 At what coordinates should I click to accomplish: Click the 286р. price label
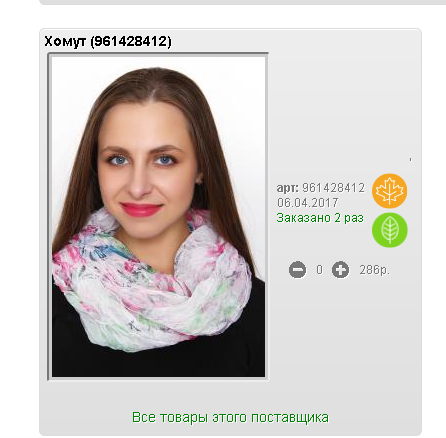pyautogui.click(x=374, y=270)
